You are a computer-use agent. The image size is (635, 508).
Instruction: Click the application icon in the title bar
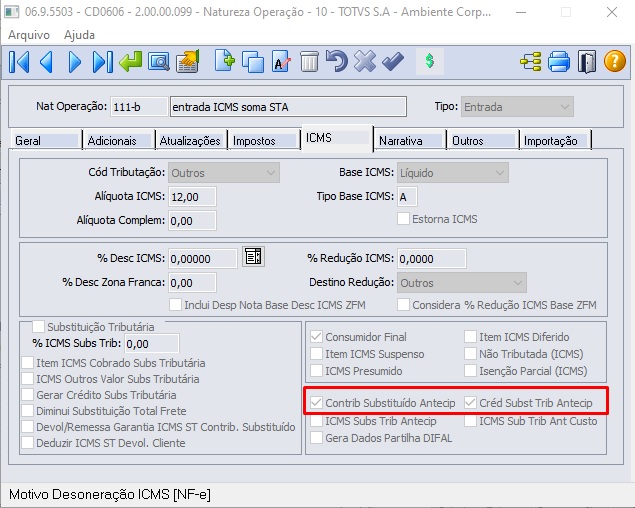[11, 12]
